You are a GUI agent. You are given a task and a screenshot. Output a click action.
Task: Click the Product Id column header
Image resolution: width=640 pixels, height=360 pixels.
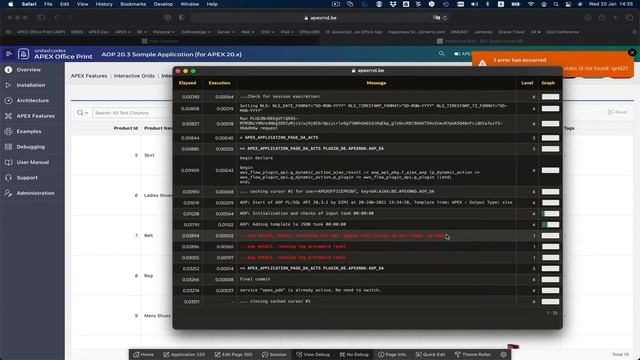click(x=126, y=128)
